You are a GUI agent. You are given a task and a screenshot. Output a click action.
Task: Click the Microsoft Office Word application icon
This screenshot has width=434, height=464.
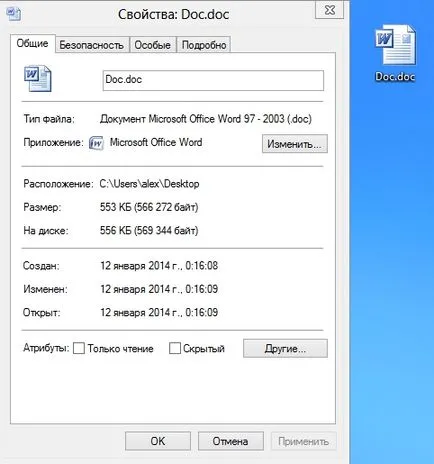(96, 143)
